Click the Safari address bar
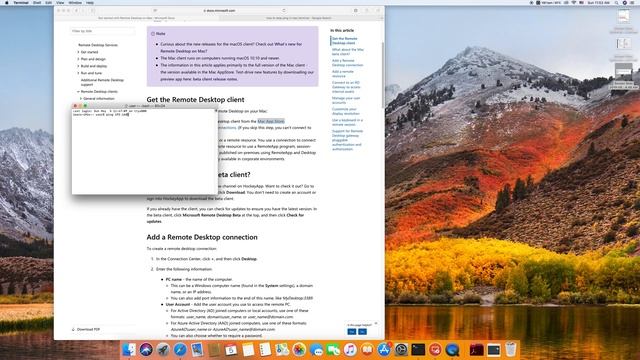This screenshot has width=640, height=360. coord(220,11)
